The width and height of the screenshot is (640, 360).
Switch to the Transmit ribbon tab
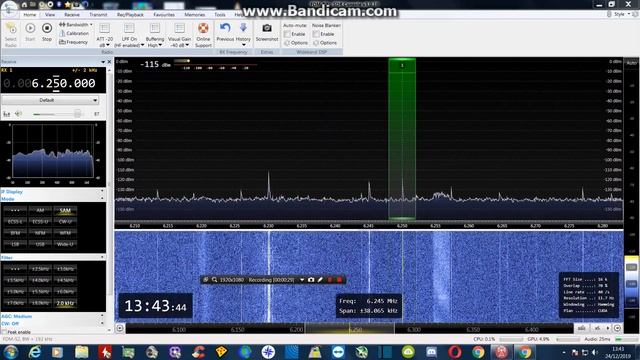point(98,15)
